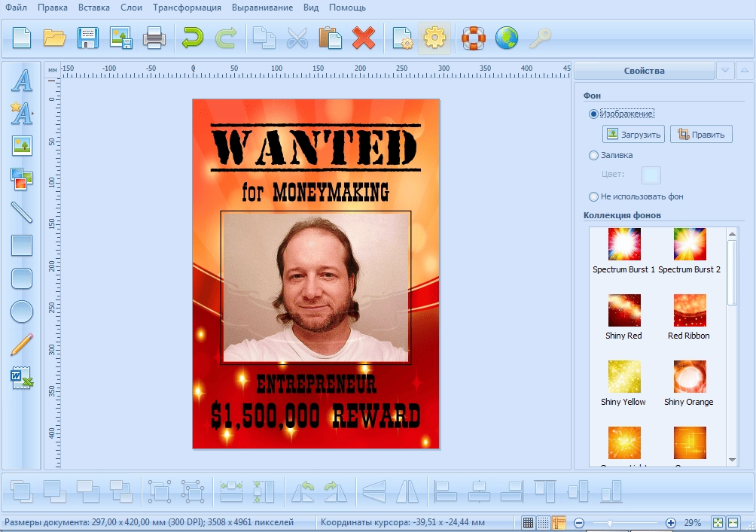Toggle the dotted grid in the status bar

pos(544,522)
